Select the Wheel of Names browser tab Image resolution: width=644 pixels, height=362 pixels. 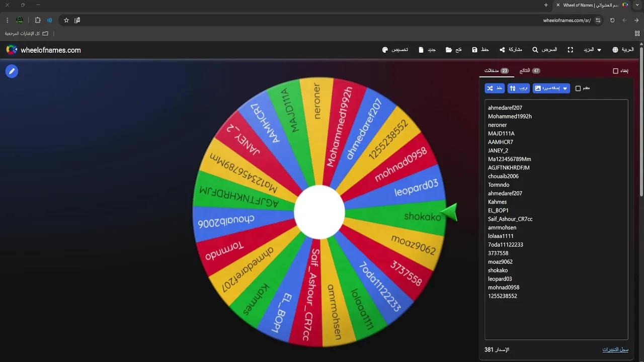pos(592,5)
